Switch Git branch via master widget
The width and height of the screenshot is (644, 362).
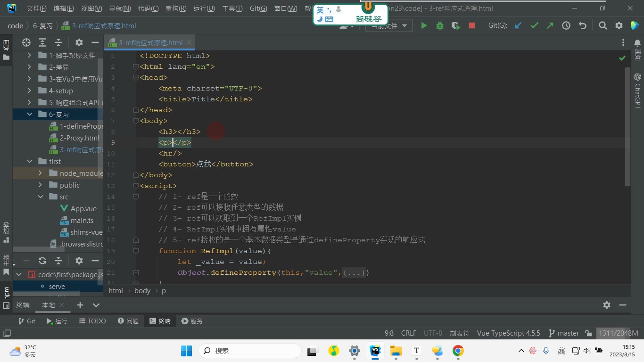tap(564, 333)
